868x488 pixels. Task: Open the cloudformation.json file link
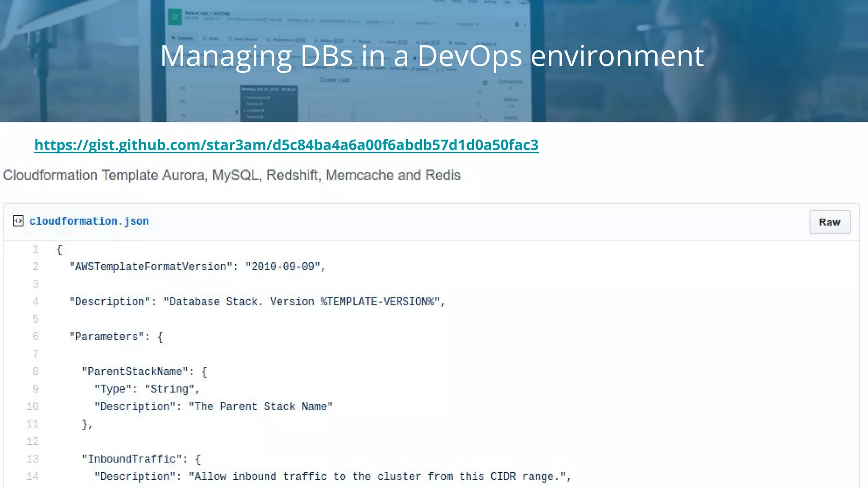pyautogui.click(x=89, y=221)
